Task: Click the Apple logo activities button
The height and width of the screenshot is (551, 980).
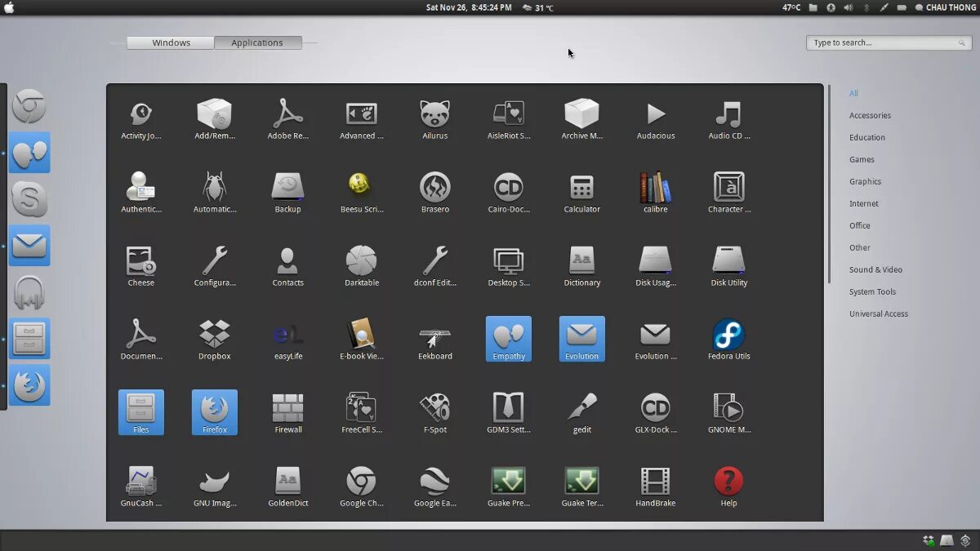Action: (9, 7)
